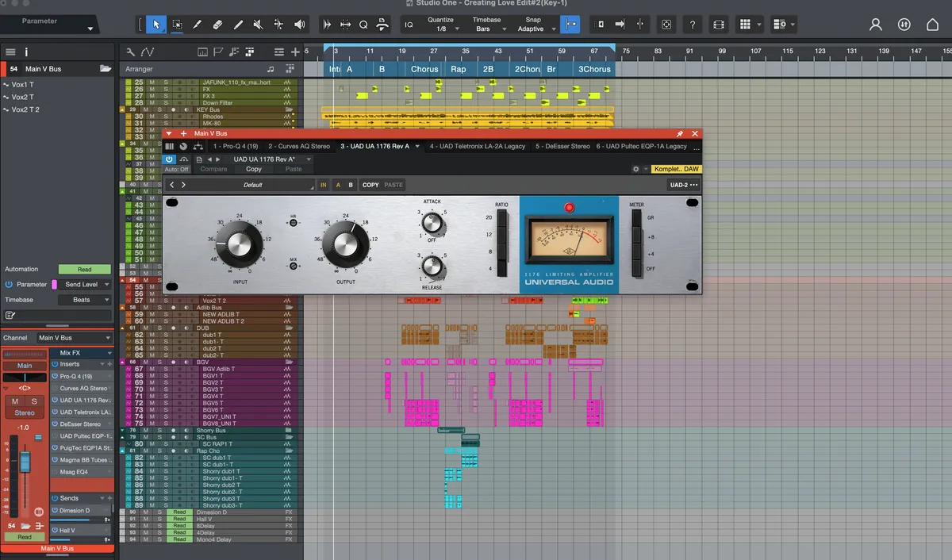
Task: Activate the Mute tool
Action: pyautogui.click(x=259, y=25)
